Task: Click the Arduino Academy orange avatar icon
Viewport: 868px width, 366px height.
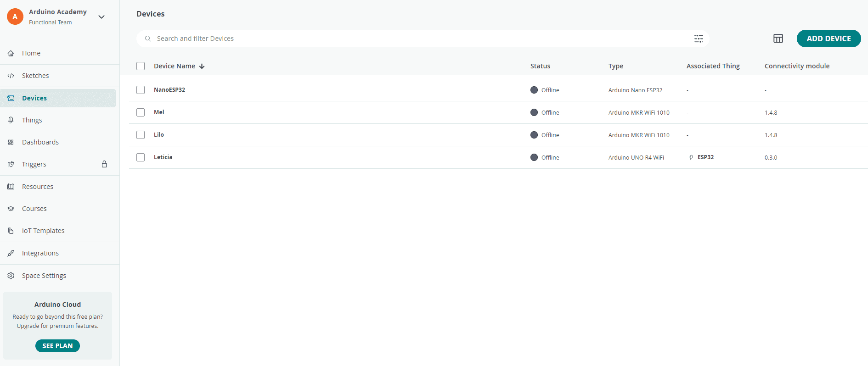Action: (15, 17)
